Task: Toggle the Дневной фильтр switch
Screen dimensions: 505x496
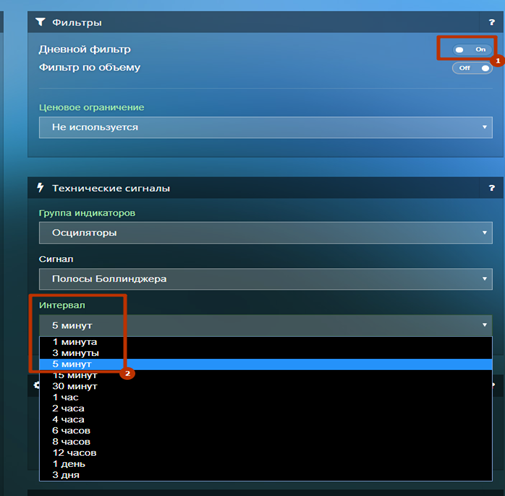Action: pos(472,50)
